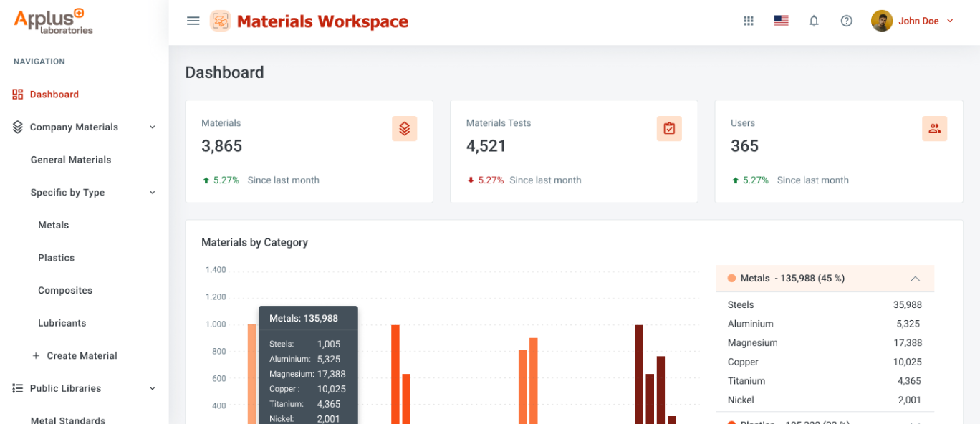Collapse the Public Libraries section

click(x=152, y=388)
